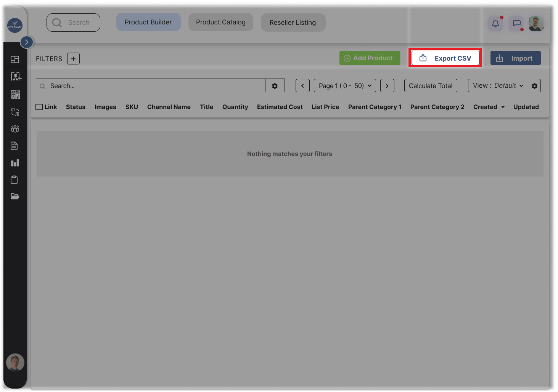Image resolution: width=558 pixels, height=392 pixels.
Task: Open the chat messages icon
Action: pyautogui.click(x=516, y=24)
